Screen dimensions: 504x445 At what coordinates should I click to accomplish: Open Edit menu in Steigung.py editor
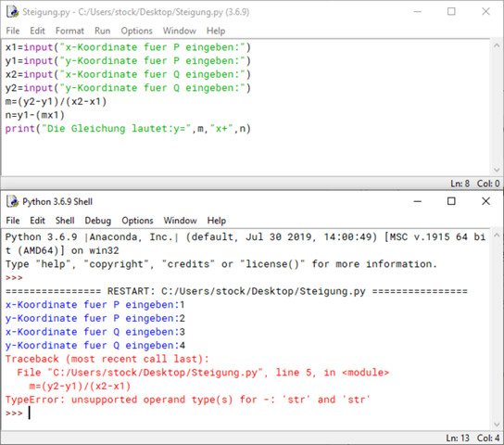[37, 31]
